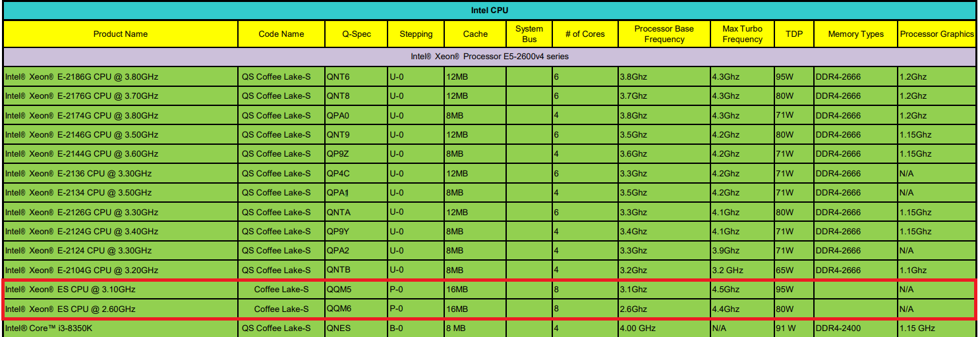Click Intel Xeon ES CPU @ 2.60GHz cell

(121, 309)
